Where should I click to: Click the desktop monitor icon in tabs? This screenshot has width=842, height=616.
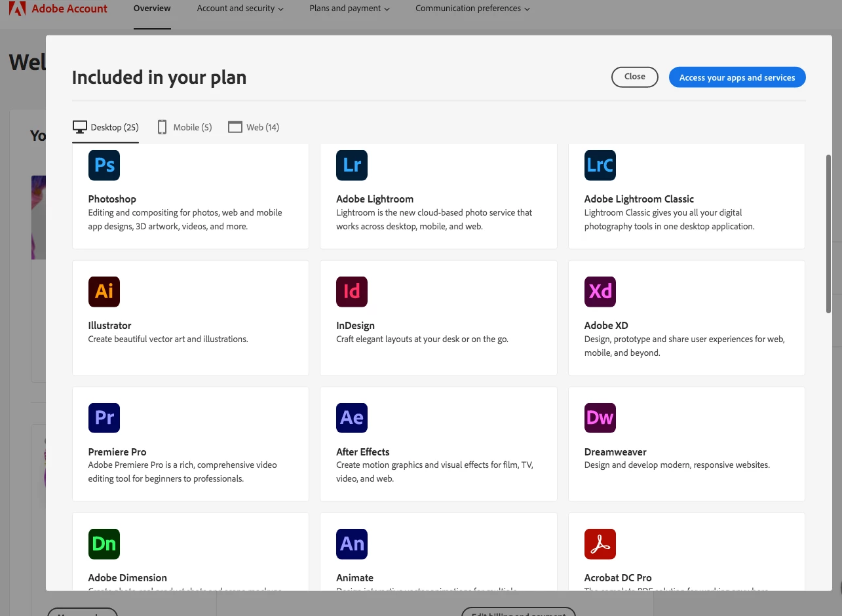80,127
